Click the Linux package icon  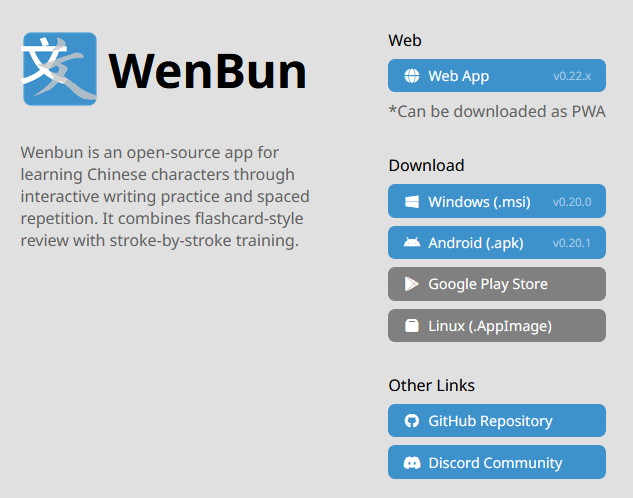pos(412,326)
